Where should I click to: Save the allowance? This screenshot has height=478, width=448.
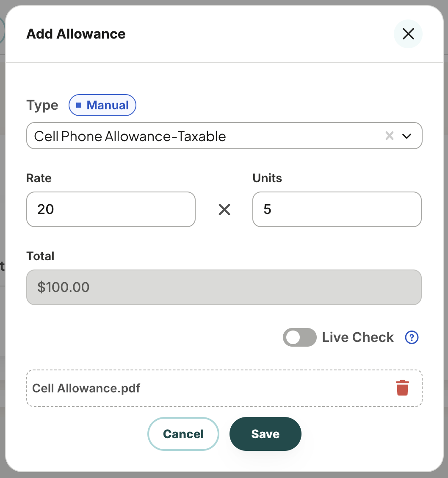click(265, 434)
